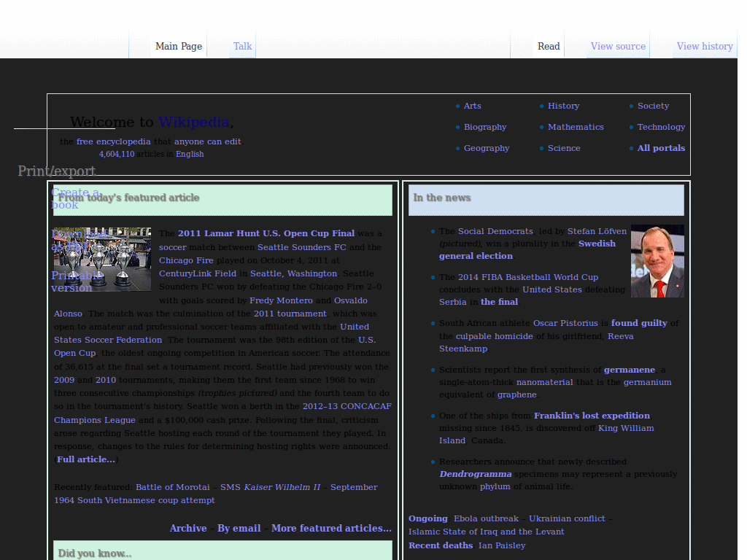Open the Science portal link
The height and width of the screenshot is (560, 747).
(564, 148)
